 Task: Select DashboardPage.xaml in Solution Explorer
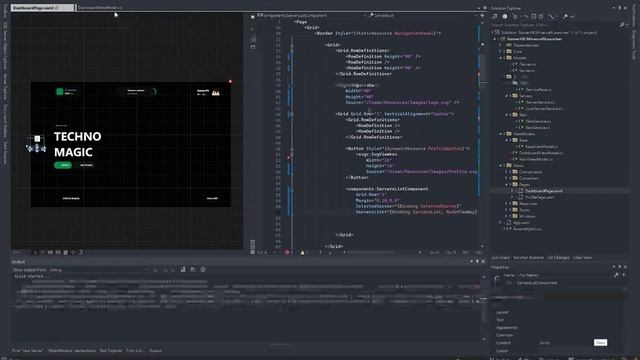(x=543, y=191)
